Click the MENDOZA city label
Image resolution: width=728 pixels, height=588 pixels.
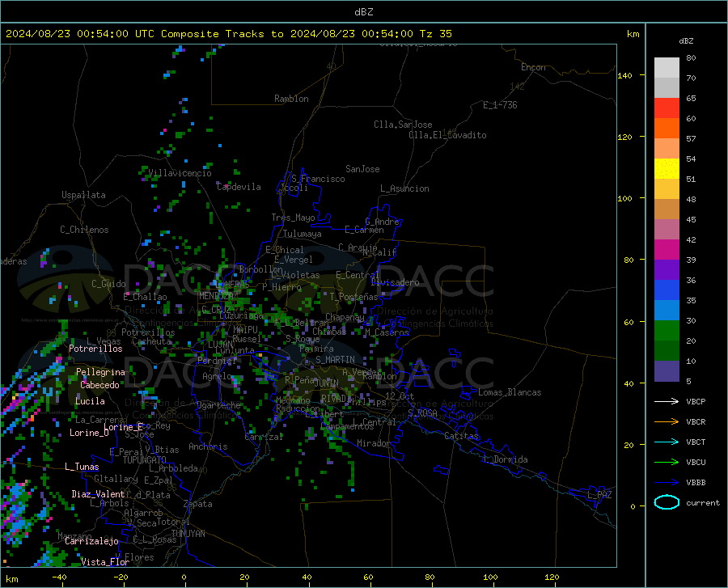click(216, 296)
